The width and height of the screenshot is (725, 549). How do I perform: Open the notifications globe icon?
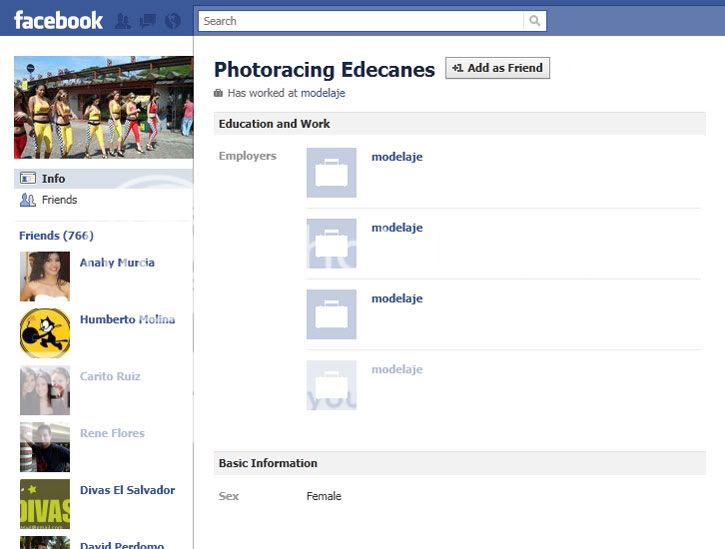[x=173, y=21]
